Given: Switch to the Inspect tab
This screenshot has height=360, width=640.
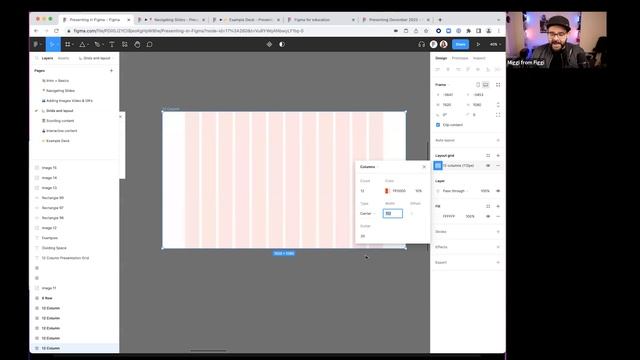Looking at the screenshot, I should point(479,58).
